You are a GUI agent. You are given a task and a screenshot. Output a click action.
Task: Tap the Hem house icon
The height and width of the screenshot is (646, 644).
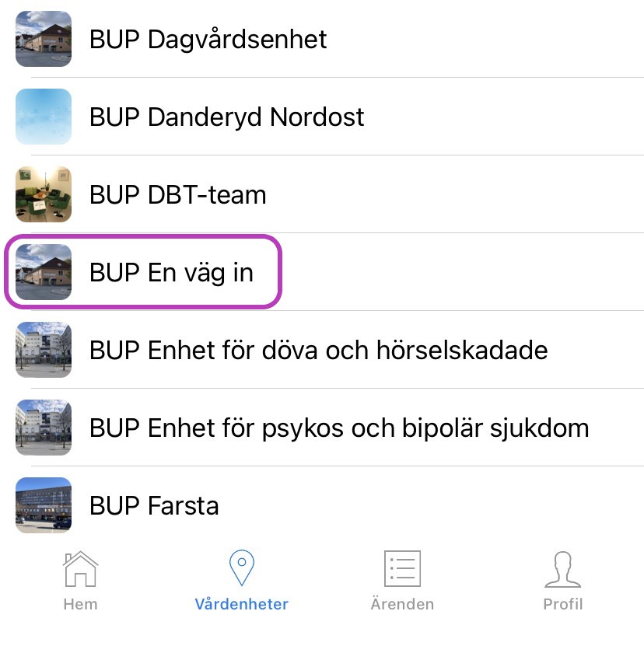(x=80, y=569)
